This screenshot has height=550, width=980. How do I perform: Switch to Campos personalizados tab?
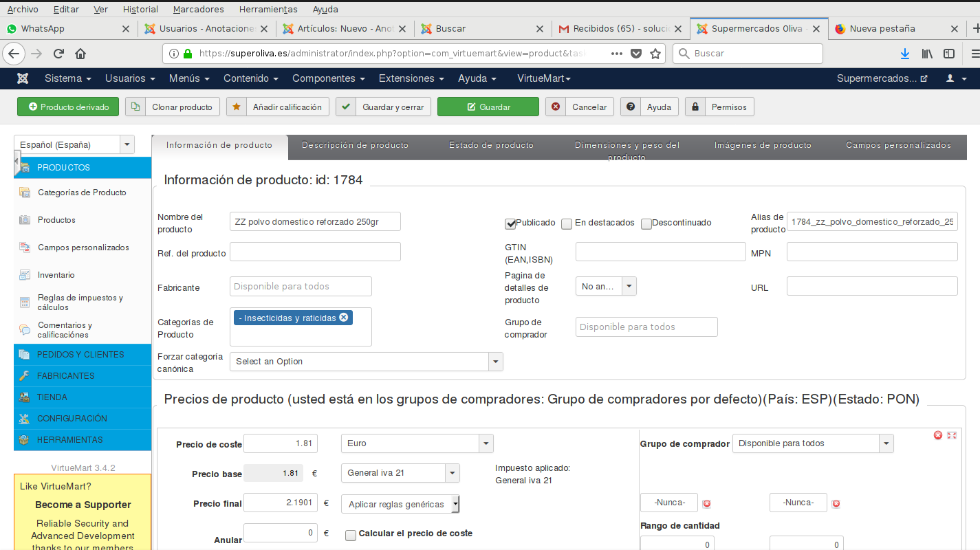tap(898, 145)
